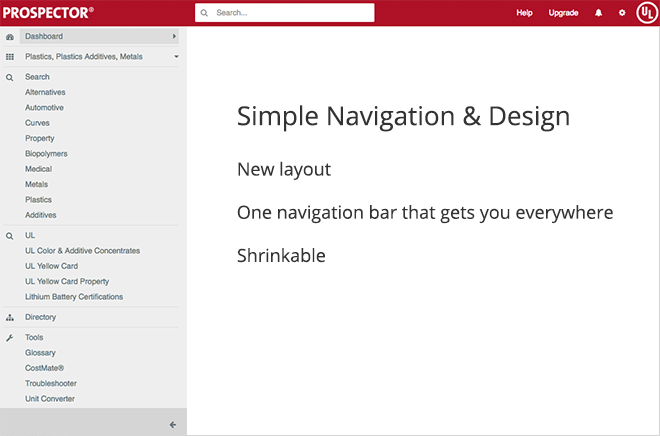Click the Dashboard gauge icon
This screenshot has height=436, width=660.
point(10,36)
